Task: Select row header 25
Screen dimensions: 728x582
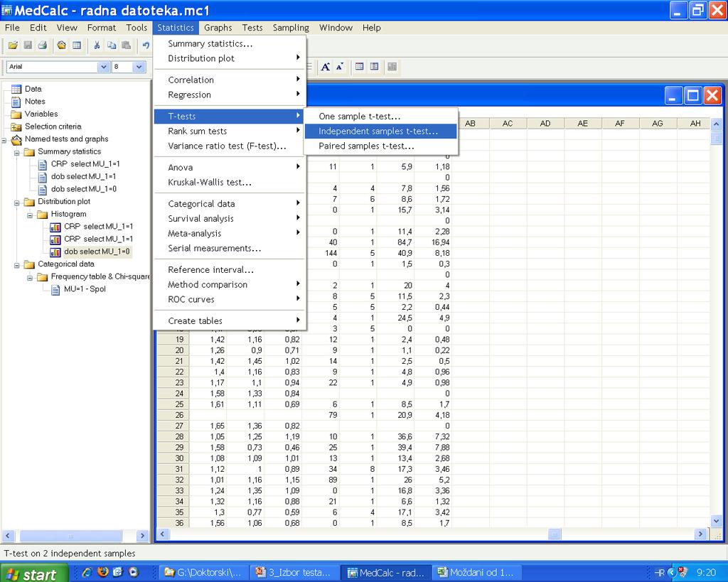Action: [x=173, y=404]
